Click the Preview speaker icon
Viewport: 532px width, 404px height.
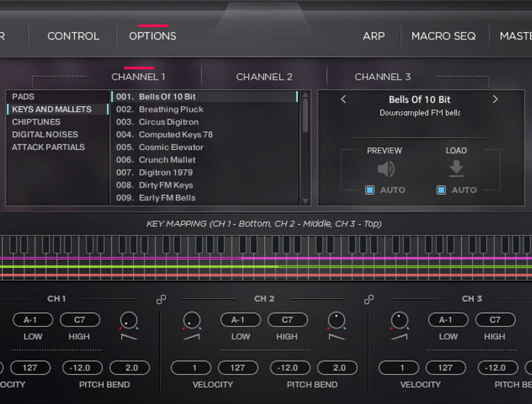(x=385, y=169)
